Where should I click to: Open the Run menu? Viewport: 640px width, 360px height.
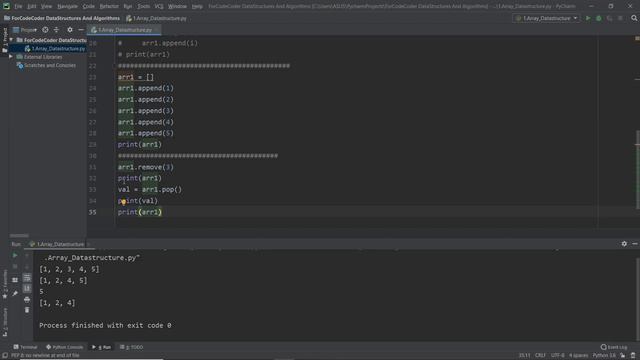[x=128, y=7]
